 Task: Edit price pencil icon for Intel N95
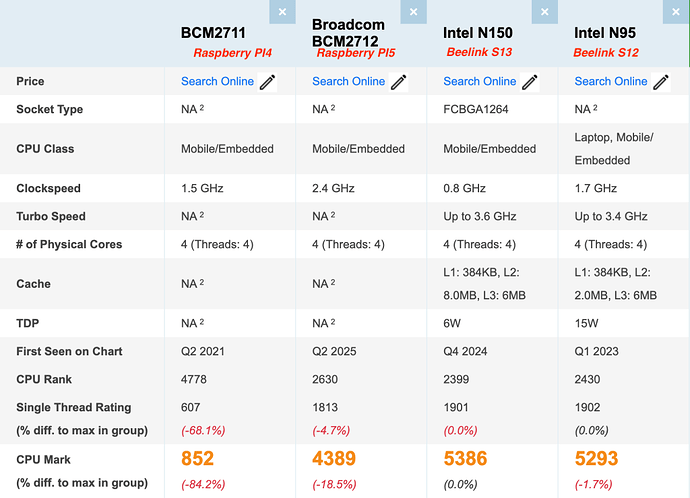tap(661, 82)
